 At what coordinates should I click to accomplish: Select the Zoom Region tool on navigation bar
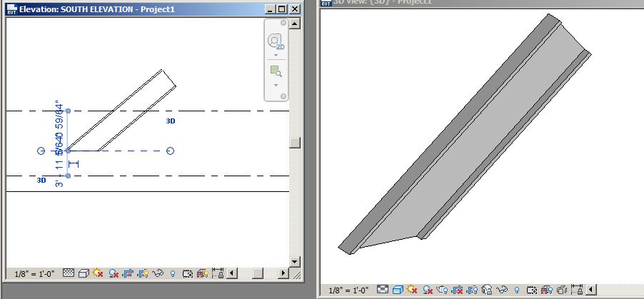[x=276, y=71]
